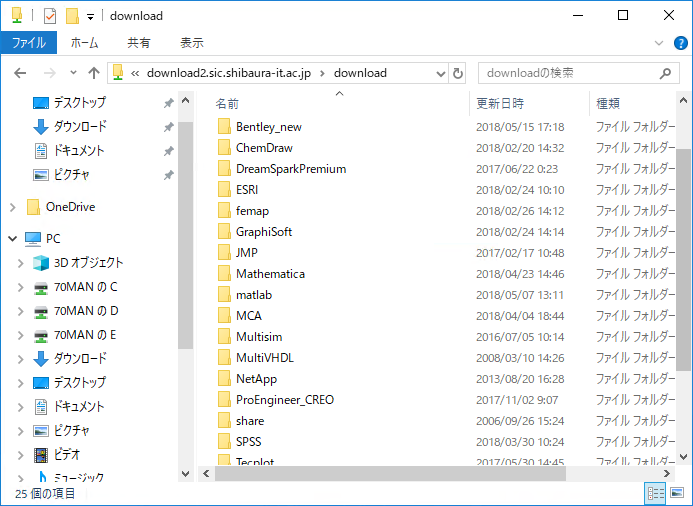The height and width of the screenshot is (506, 693).
Task: Select the SPSS folder icon
Action: point(224,441)
